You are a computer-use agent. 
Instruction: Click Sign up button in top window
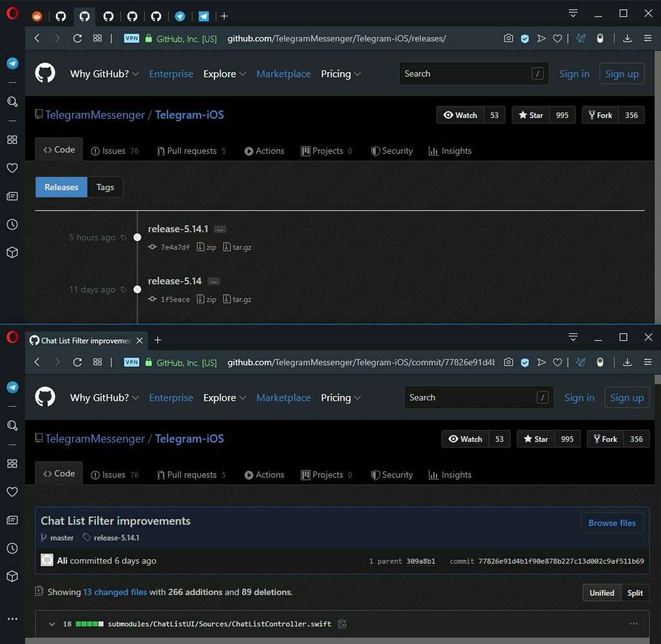(622, 74)
